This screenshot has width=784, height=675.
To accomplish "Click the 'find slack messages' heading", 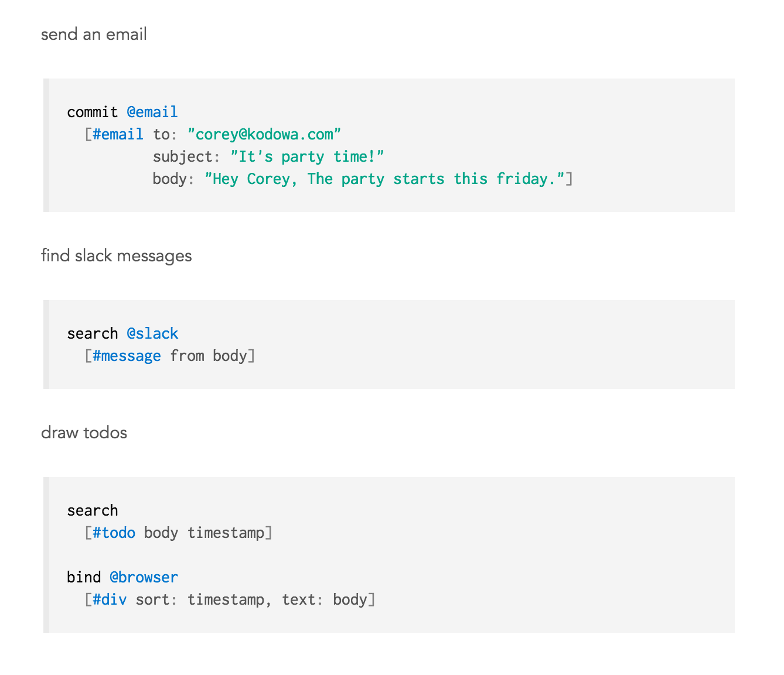I will [116, 256].
